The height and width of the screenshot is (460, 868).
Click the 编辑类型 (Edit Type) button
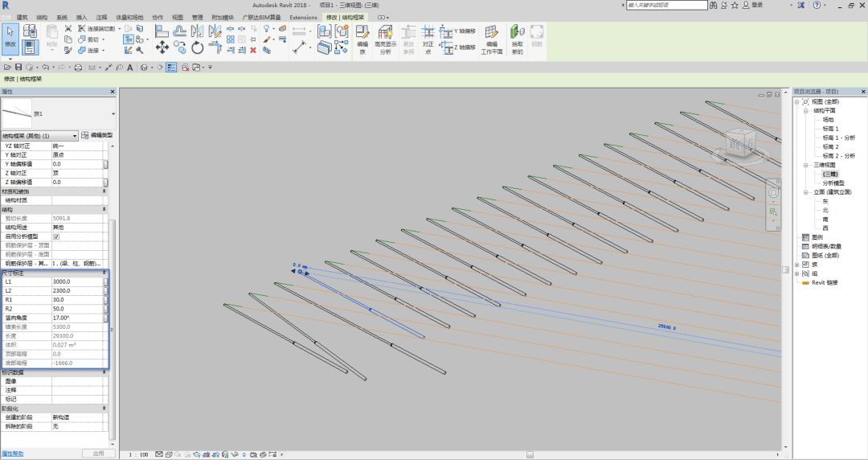click(97, 135)
